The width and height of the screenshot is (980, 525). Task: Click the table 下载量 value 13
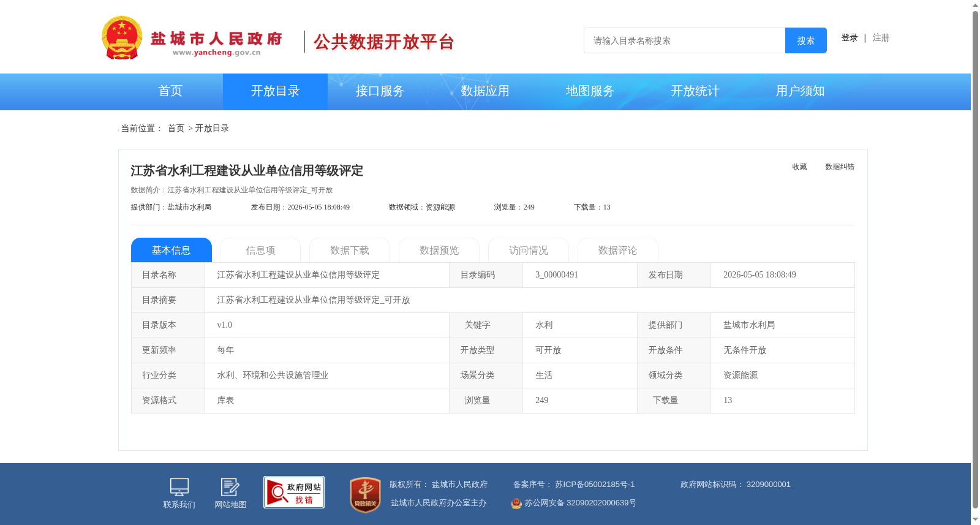728,401
